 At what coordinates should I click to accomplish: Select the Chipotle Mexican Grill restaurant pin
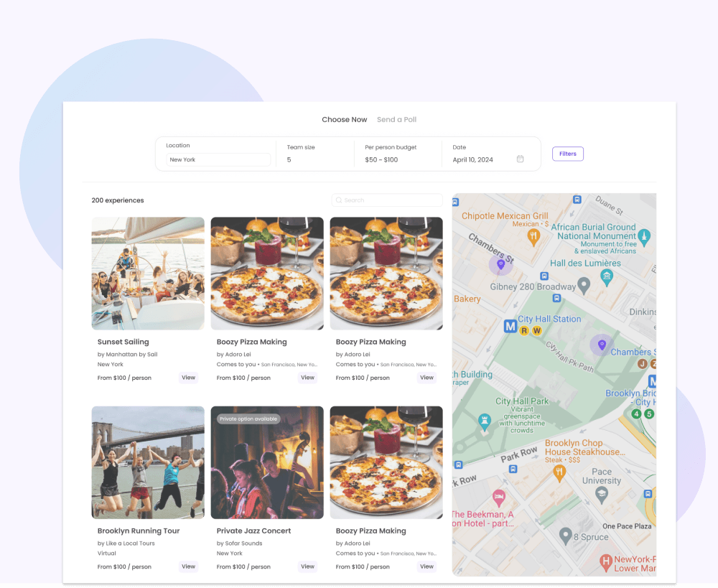coord(533,237)
